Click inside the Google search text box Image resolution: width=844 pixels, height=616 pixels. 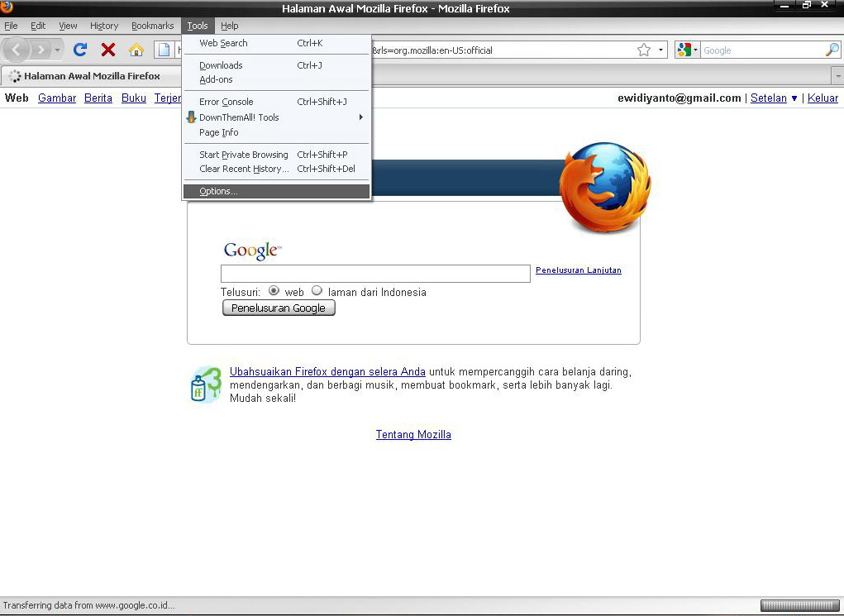point(376,274)
